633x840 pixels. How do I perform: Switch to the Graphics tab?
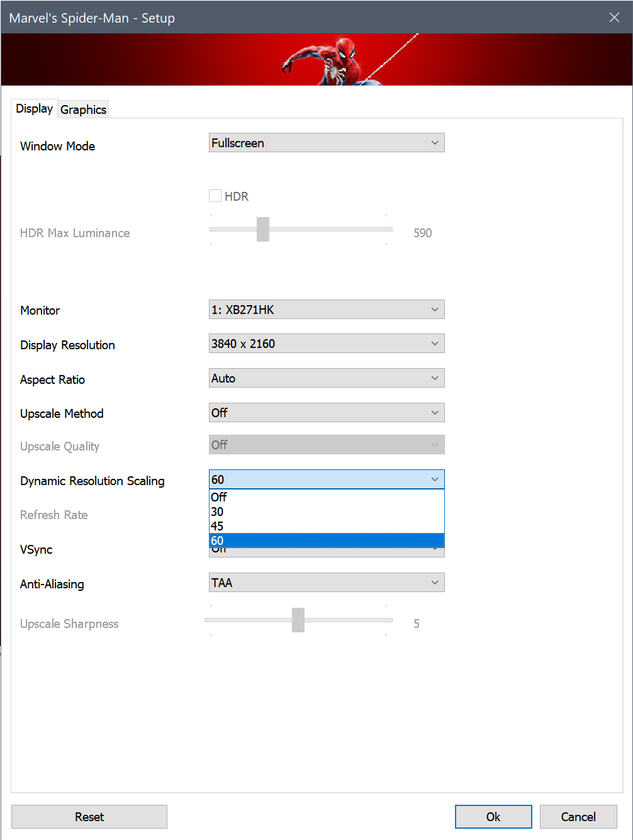point(83,109)
